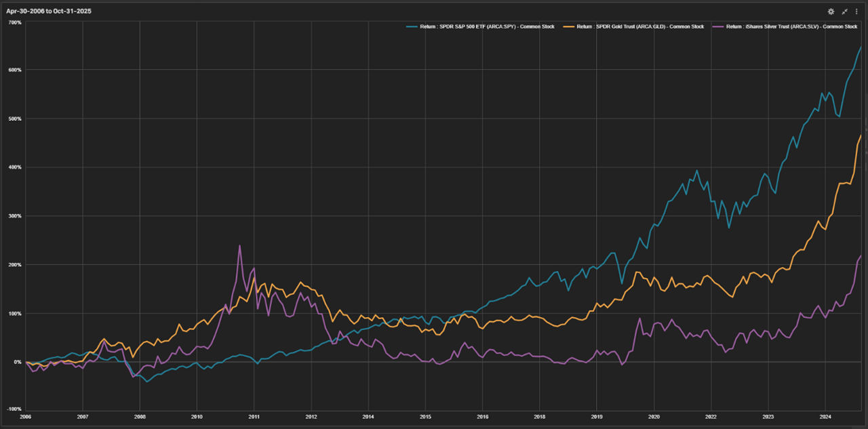Image resolution: width=868 pixels, height=429 pixels.
Task: Click the 2008 label on the x-axis
Action: pos(140,417)
